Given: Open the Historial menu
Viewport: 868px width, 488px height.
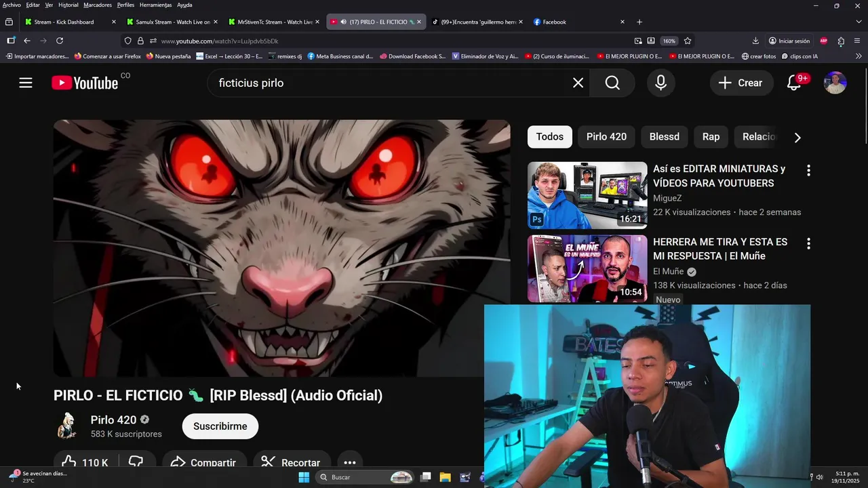Looking at the screenshot, I should point(68,5).
